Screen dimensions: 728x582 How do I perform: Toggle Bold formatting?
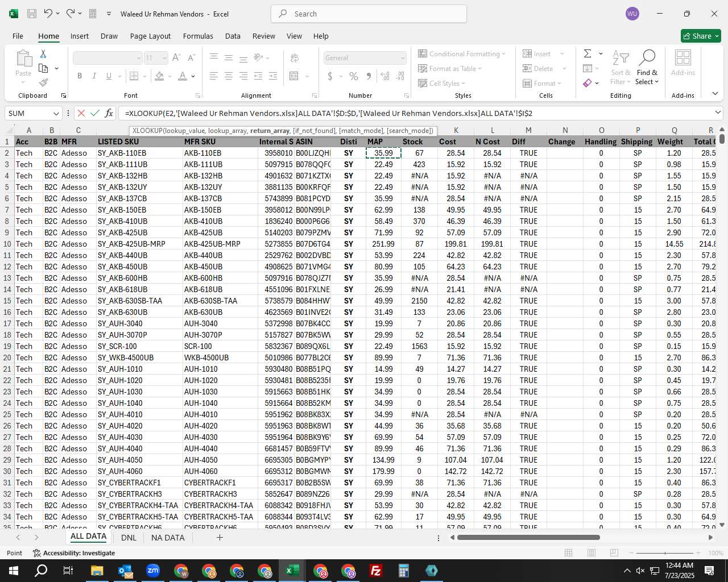tap(80, 76)
